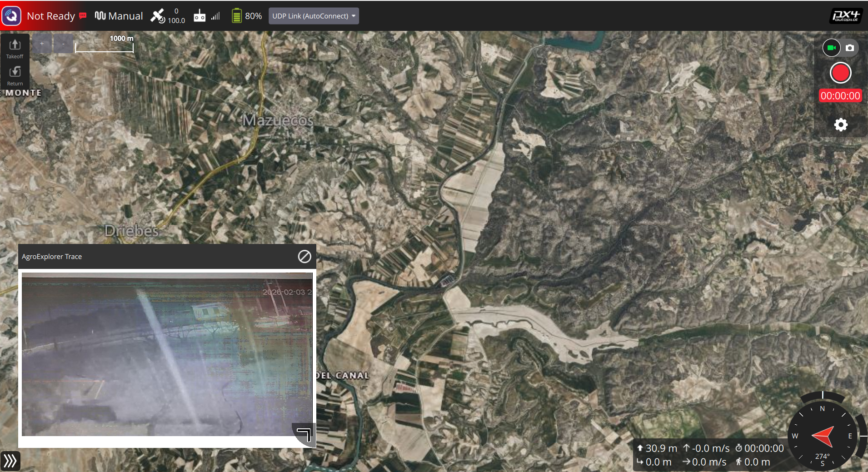Select the AgroExplorer Trace panel title
The width and height of the screenshot is (868, 472).
(52, 256)
